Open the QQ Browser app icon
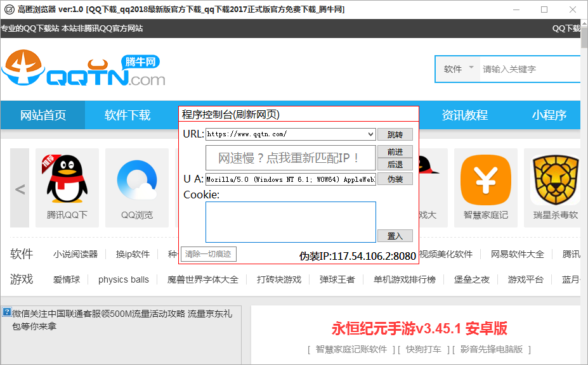The image size is (588, 365). tap(137, 180)
